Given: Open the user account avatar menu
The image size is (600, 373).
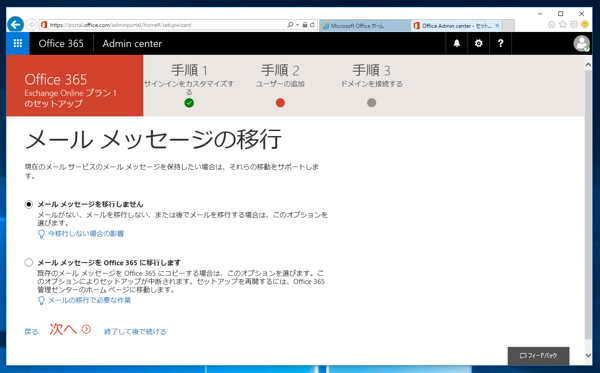Looking at the screenshot, I should coord(581,43).
